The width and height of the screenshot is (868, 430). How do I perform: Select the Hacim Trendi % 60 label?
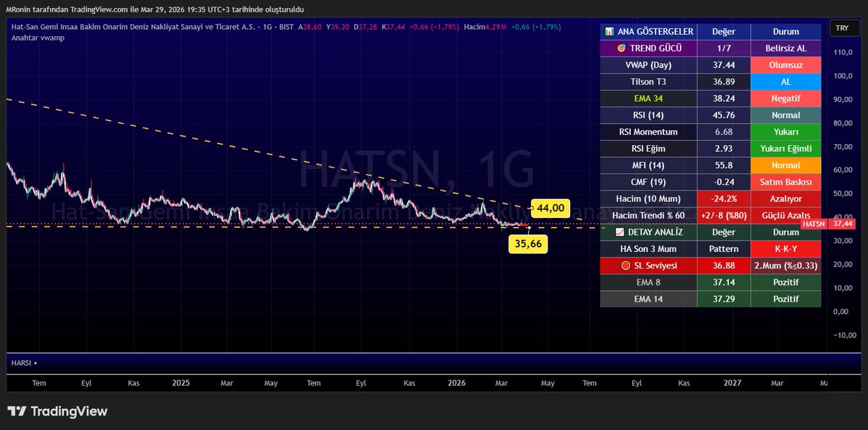click(649, 215)
